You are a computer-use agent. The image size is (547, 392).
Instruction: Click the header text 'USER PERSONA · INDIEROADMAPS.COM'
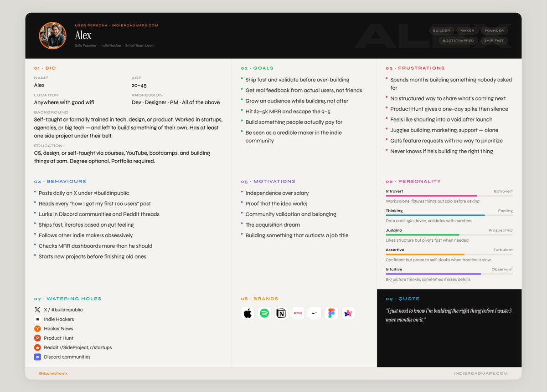click(117, 25)
